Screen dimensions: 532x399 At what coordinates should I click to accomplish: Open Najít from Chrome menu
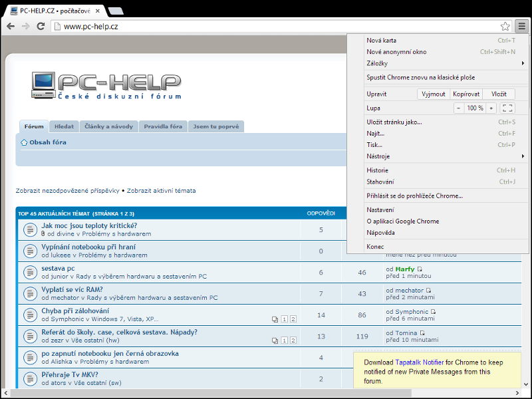[x=446, y=134]
